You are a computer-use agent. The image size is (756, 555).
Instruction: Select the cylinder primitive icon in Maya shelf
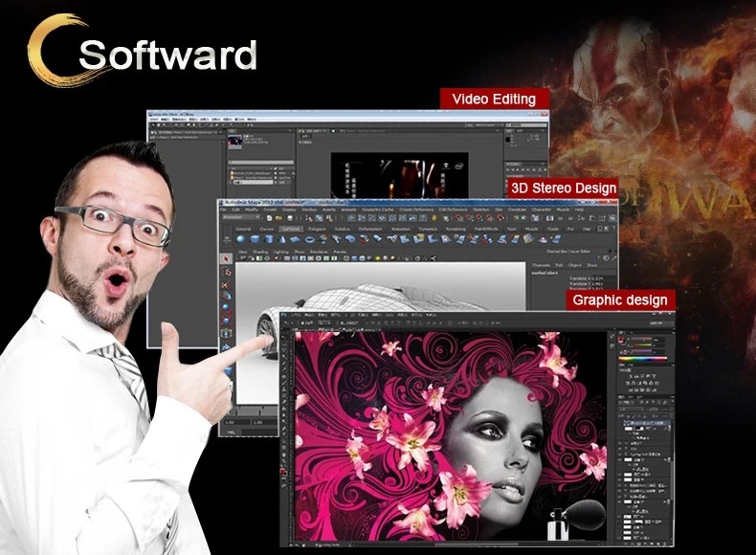(269, 239)
